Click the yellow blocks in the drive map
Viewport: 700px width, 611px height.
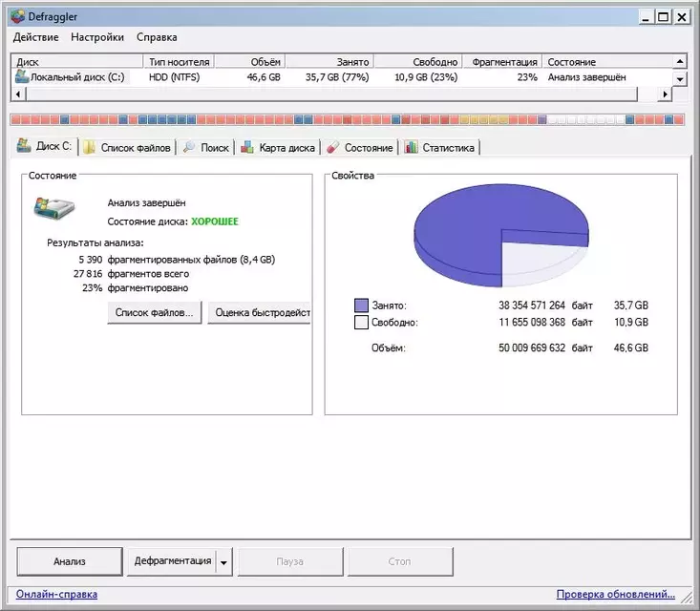[x=484, y=119]
